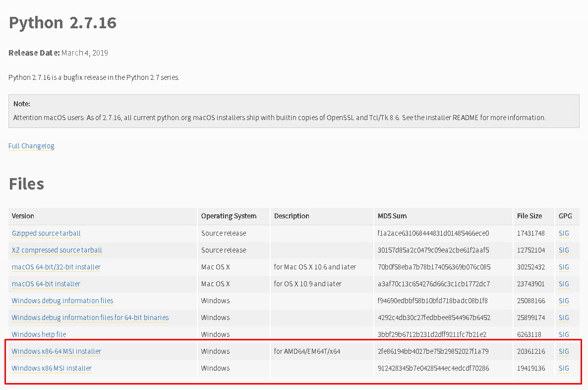Viewport: 588px width, 390px height.
Task: Select file size 17431748
Action: coord(530,233)
